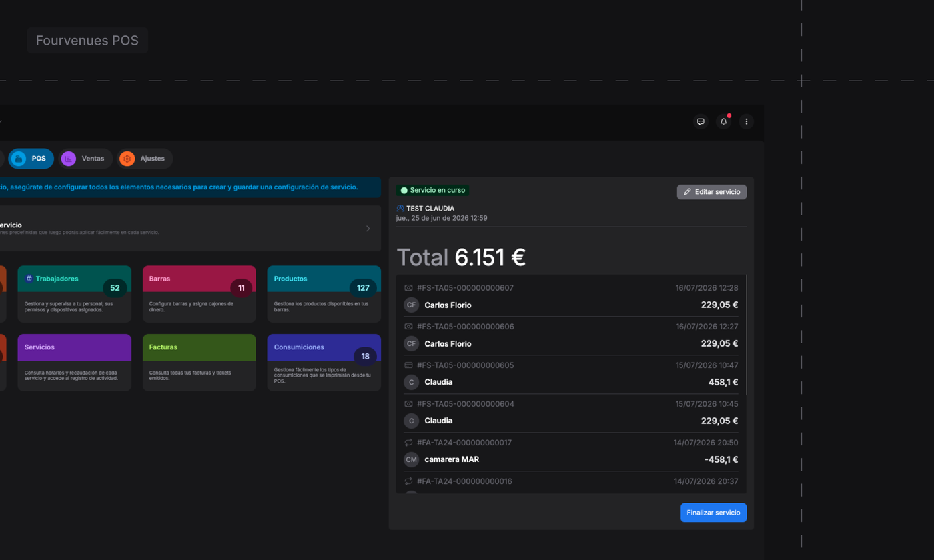Click the POS cash register icon
Viewport: 934px width, 560px height.
19,159
